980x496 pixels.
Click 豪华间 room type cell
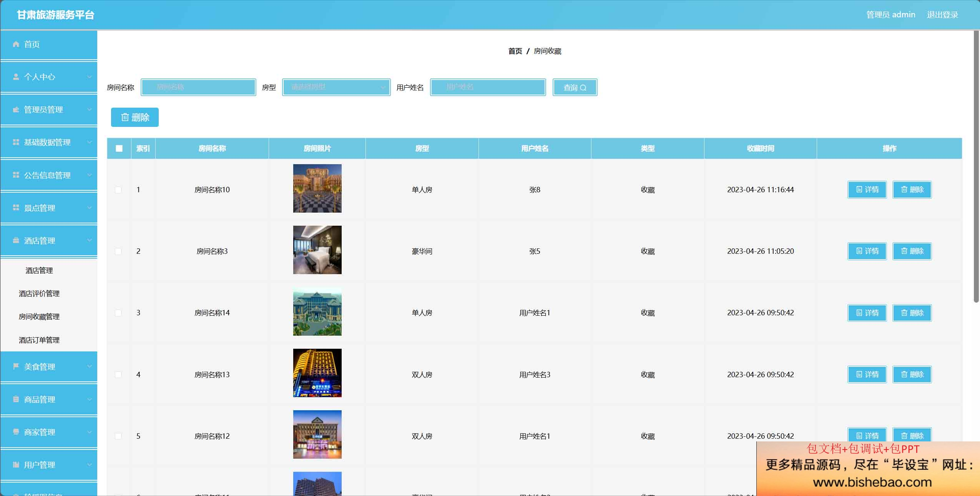(422, 251)
